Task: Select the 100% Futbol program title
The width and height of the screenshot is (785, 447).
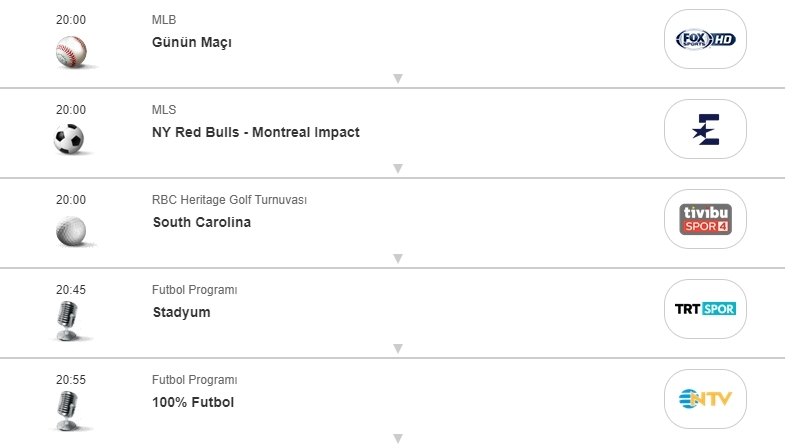Action: [x=193, y=402]
